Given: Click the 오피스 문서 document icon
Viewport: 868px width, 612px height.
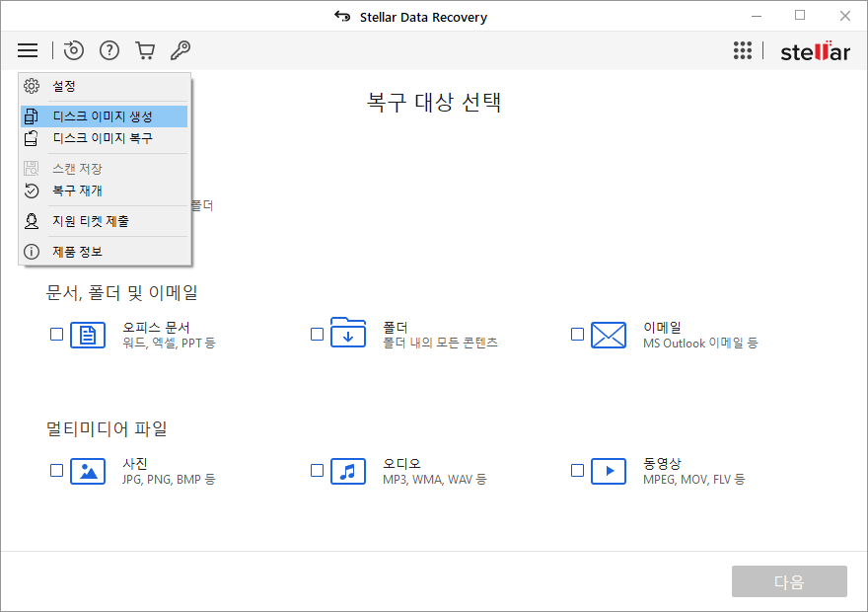Looking at the screenshot, I should [88, 335].
